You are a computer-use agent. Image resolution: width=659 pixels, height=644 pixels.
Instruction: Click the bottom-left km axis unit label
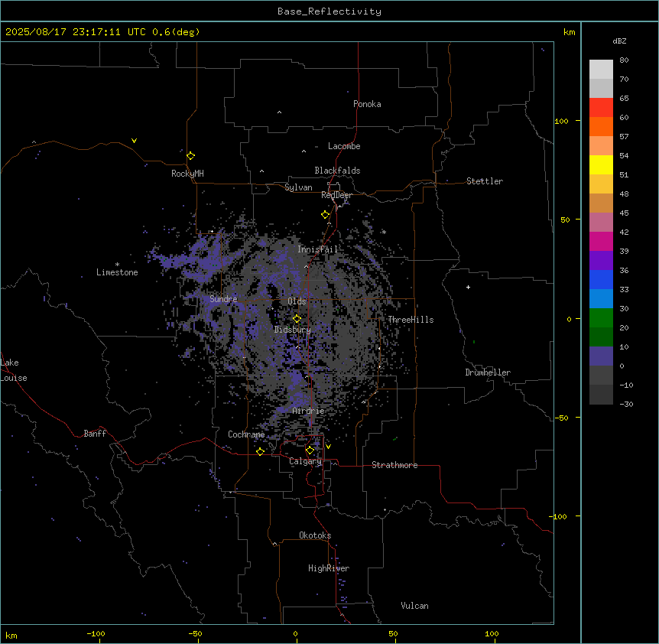(11, 635)
